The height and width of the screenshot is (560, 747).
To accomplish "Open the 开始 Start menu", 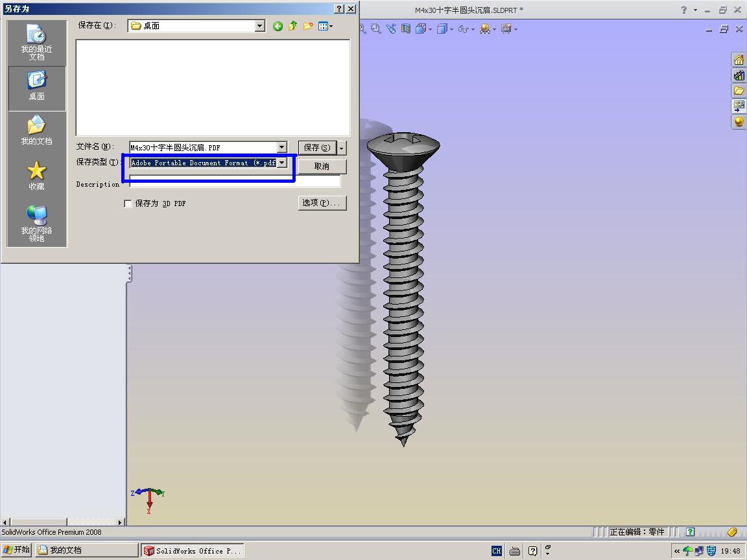I will (17, 550).
